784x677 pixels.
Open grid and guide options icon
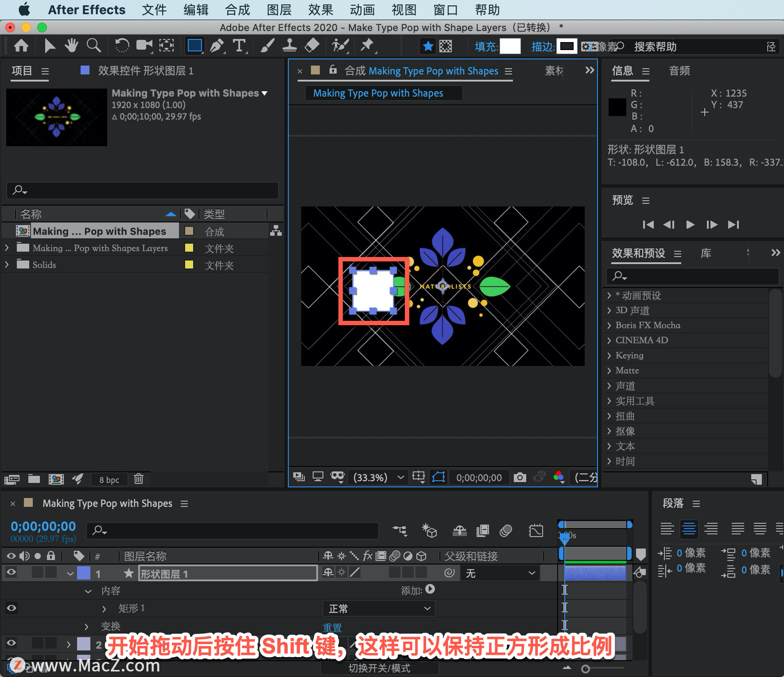[419, 477]
